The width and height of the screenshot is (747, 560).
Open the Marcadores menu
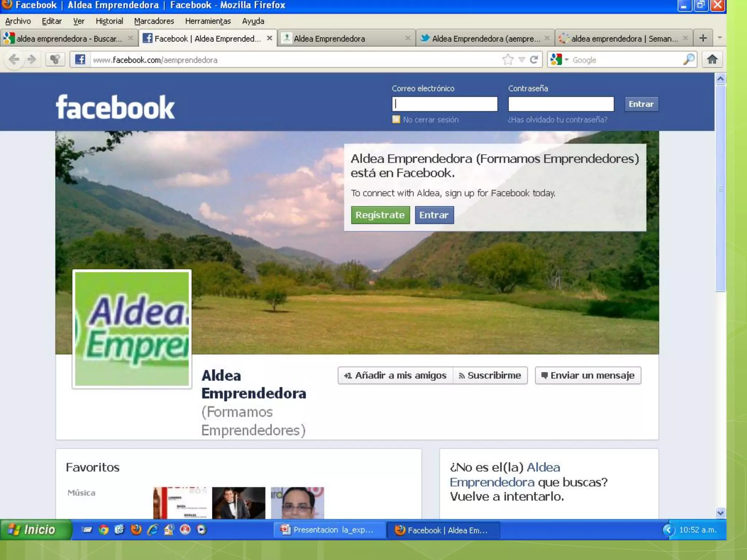154,21
